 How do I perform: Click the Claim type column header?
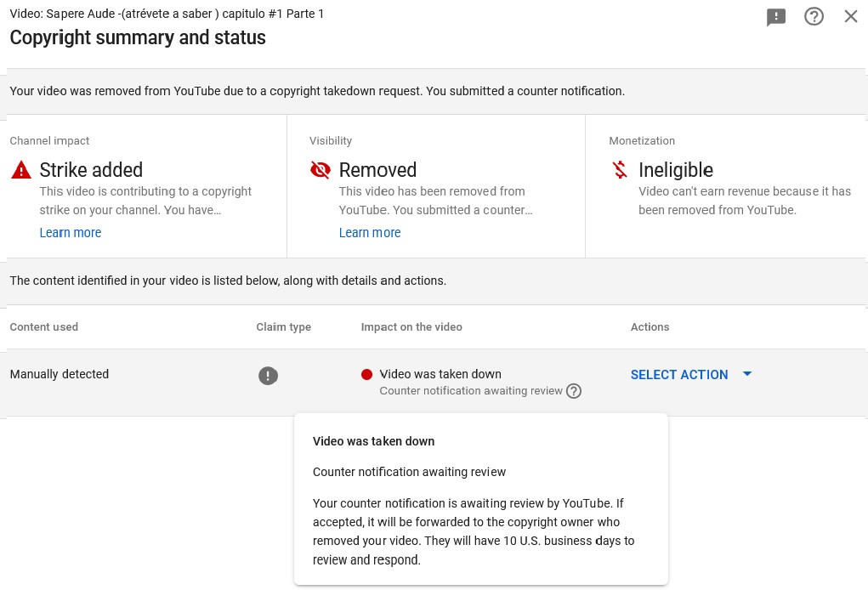(283, 327)
